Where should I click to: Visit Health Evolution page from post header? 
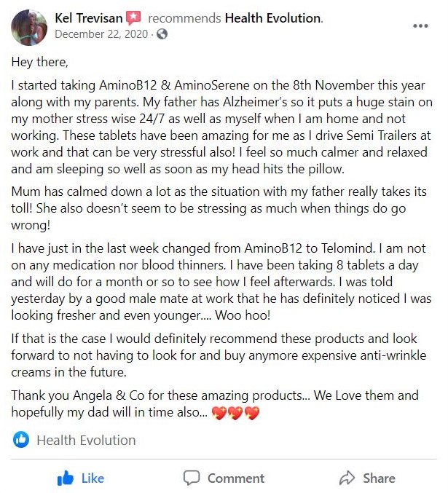[273, 18]
